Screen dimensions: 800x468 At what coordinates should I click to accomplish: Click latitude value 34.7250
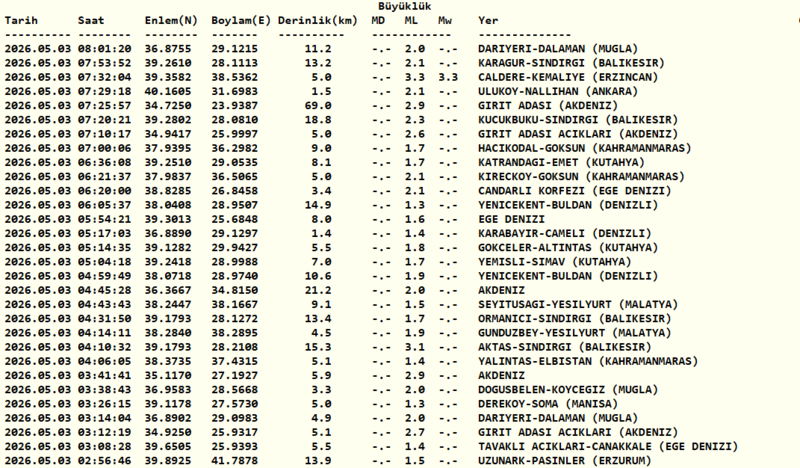tap(168, 106)
